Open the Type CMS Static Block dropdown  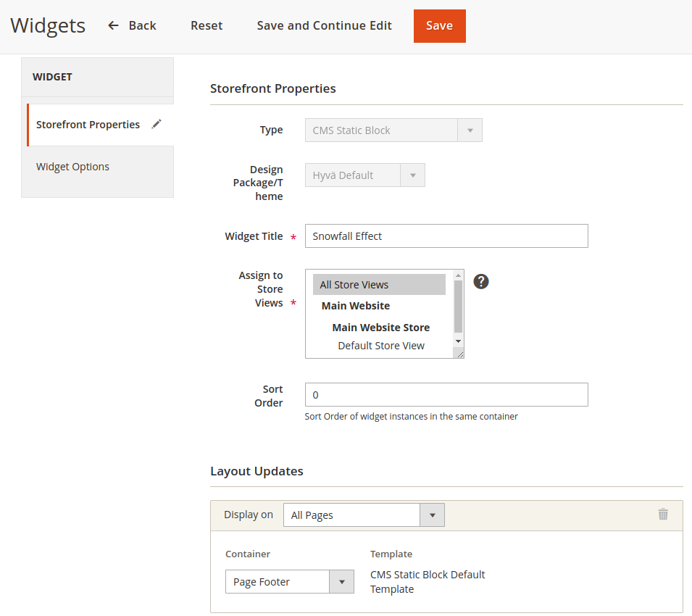coord(393,130)
